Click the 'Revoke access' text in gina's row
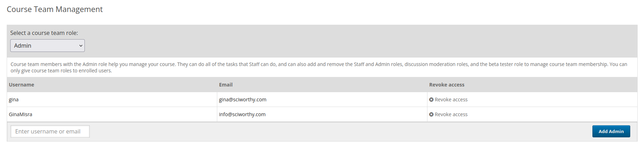The image size is (644, 149). click(x=451, y=100)
